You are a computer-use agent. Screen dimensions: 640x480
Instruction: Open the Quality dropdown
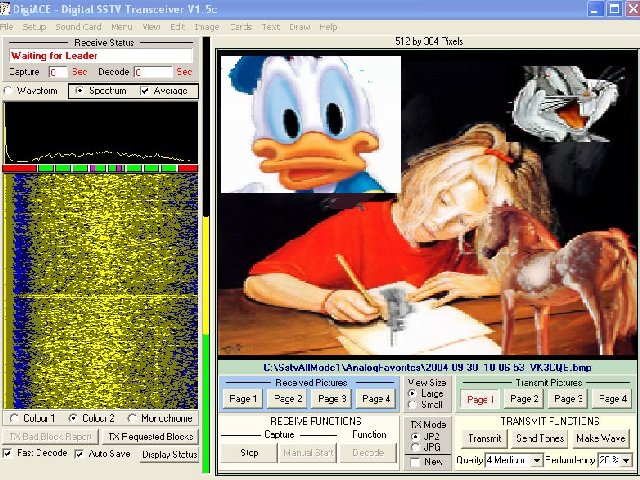click(x=537, y=461)
